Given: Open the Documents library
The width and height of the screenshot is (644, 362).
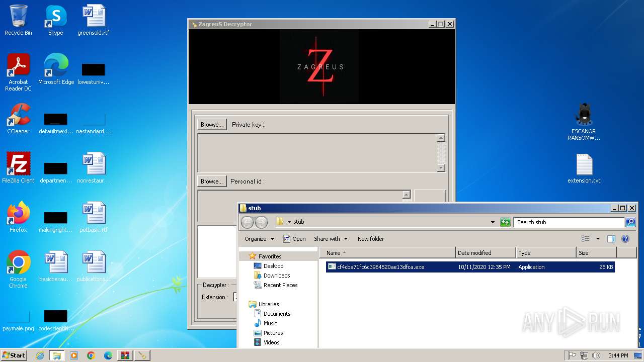Looking at the screenshot, I should click(x=277, y=314).
